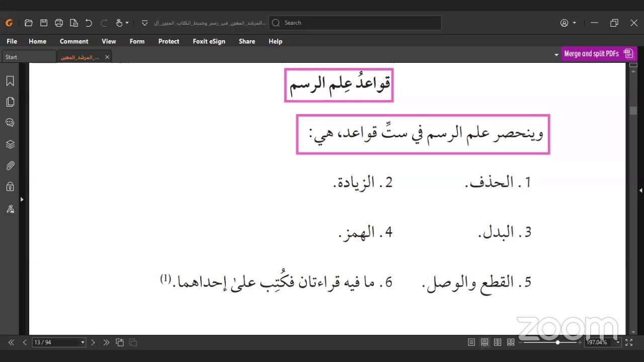Click the list item الزيادة
The image size is (644, 362).
(x=363, y=182)
